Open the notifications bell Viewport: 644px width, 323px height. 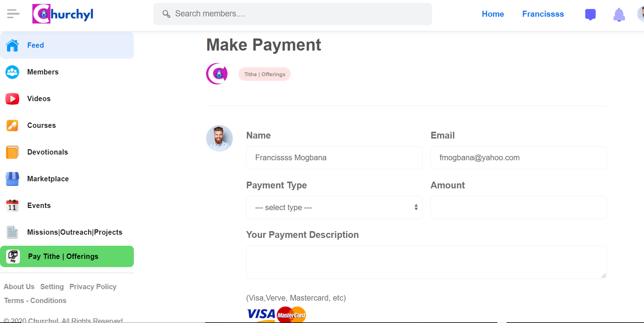click(x=619, y=15)
